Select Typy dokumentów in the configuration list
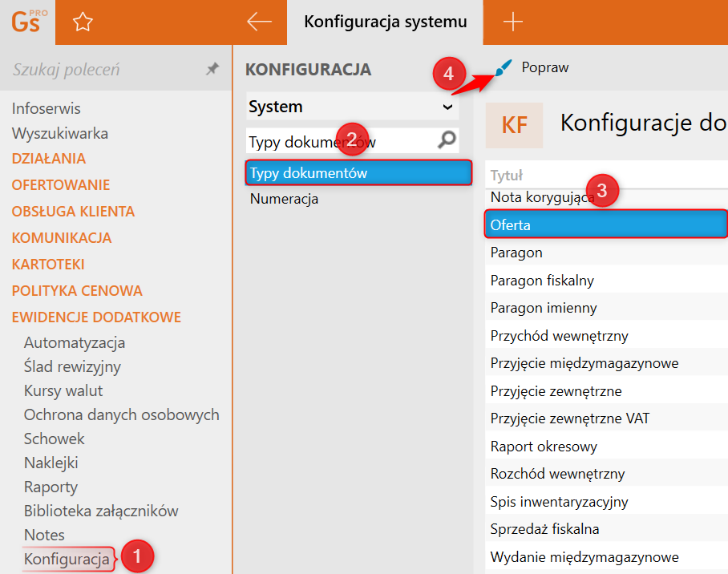Screen dimensions: 728x574 [358, 172]
